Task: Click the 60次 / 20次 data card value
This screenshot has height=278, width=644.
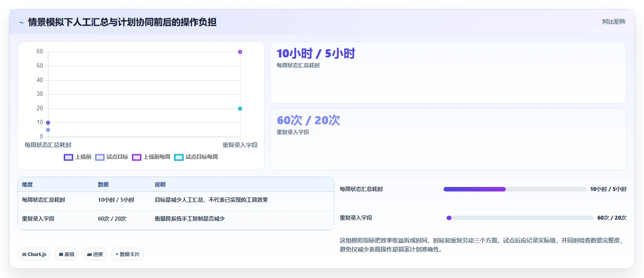Action: pos(308,120)
